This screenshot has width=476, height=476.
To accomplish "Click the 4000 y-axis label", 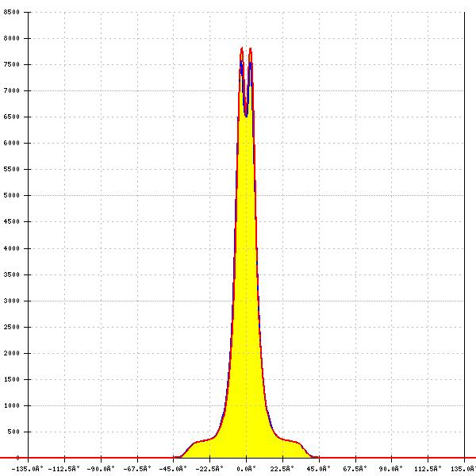I will tap(12, 248).
